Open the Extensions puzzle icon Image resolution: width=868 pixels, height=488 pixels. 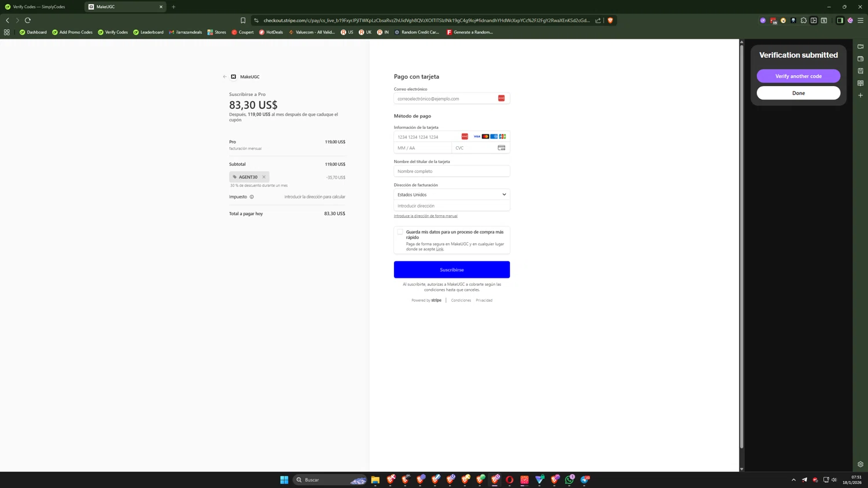[804, 20]
